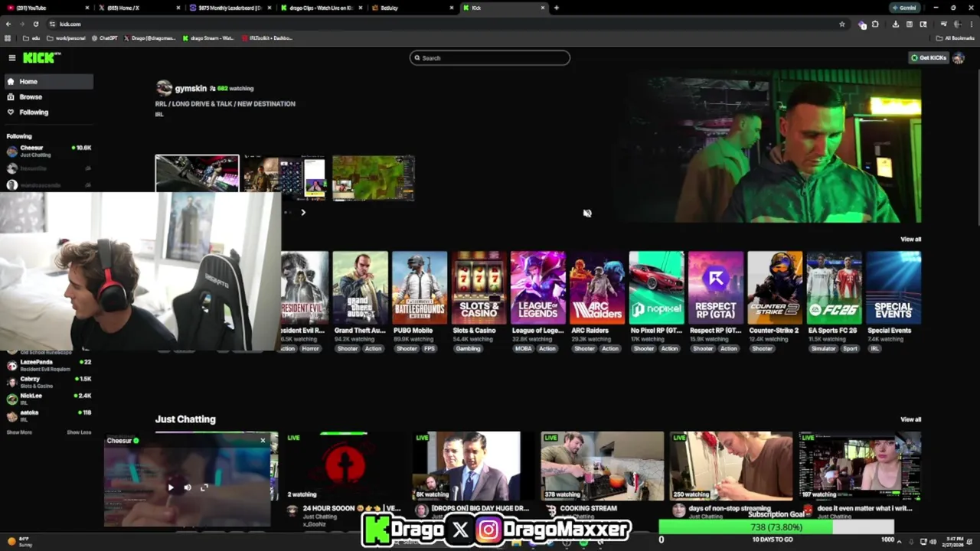Close the Cheesur mini player
The image size is (980, 551).
pos(263,440)
